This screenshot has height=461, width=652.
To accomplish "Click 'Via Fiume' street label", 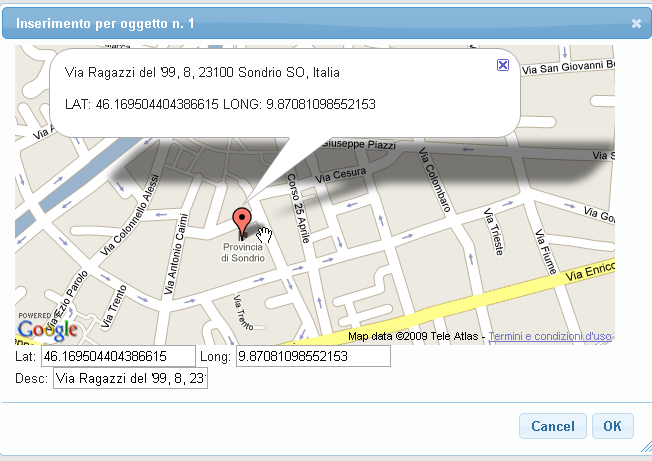I will coord(546,251).
